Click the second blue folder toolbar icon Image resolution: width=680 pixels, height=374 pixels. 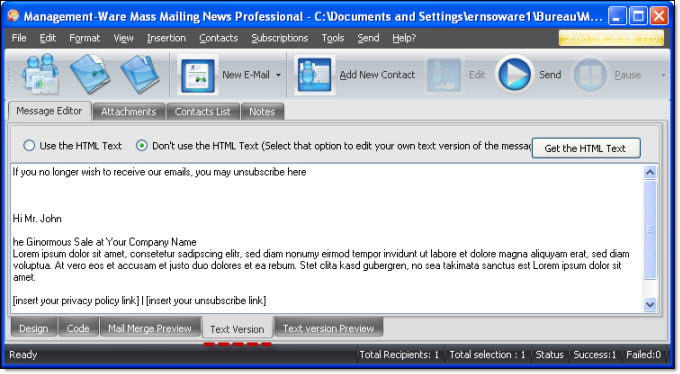click(90, 74)
